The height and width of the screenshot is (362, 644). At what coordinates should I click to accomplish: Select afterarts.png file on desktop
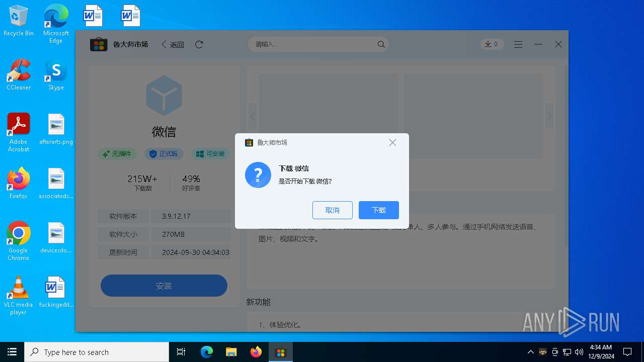[56, 129]
